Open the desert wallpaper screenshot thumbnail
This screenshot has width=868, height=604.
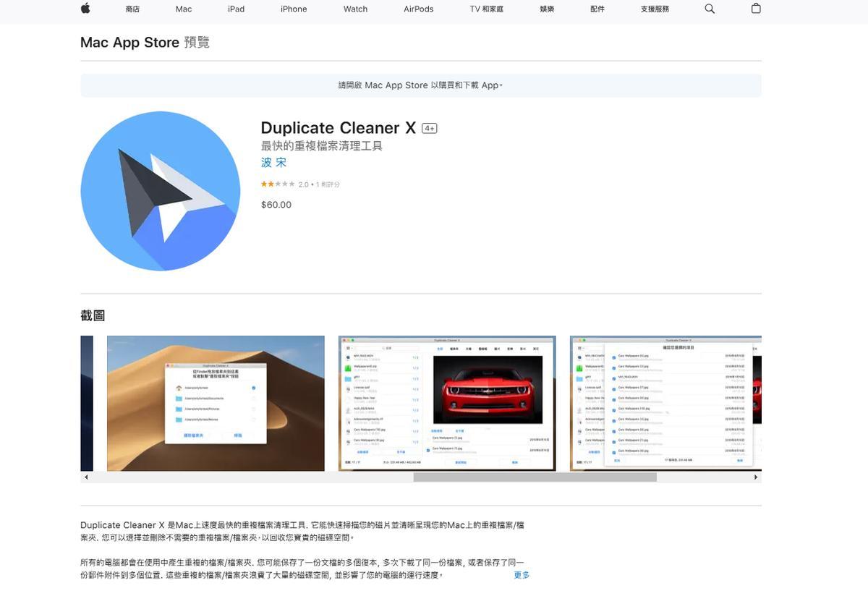tap(216, 403)
